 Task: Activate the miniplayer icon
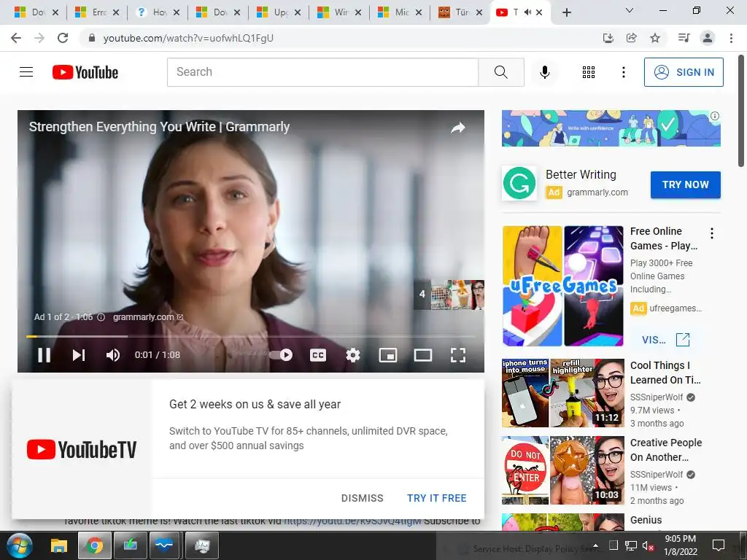pyautogui.click(x=388, y=355)
